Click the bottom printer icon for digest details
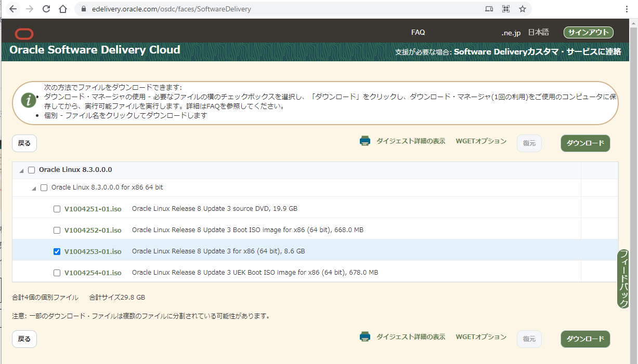This screenshot has height=364, width=638. pyautogui.click(x=365, y=337)
